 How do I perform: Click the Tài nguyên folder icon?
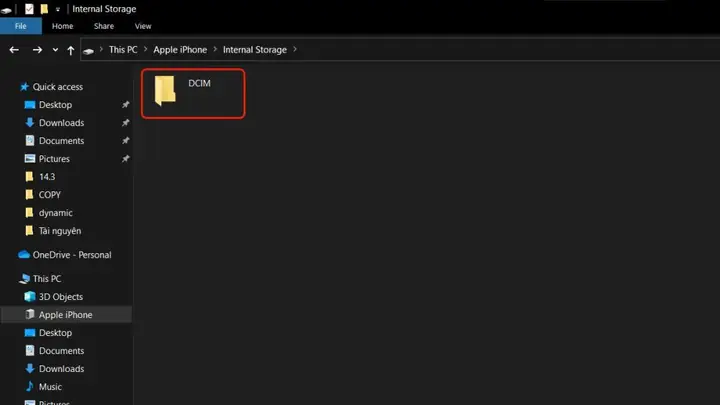29,230
